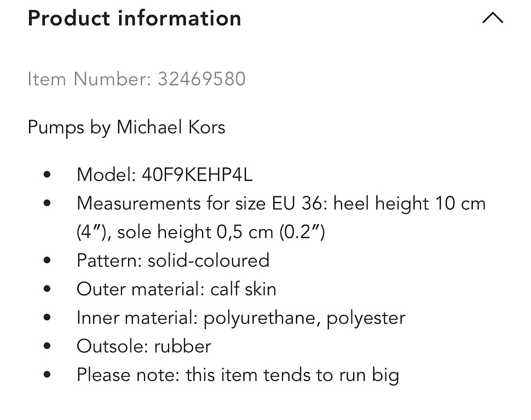Click the bullet point beside Inner material
The image size is (531, 420).
point(47,317)
